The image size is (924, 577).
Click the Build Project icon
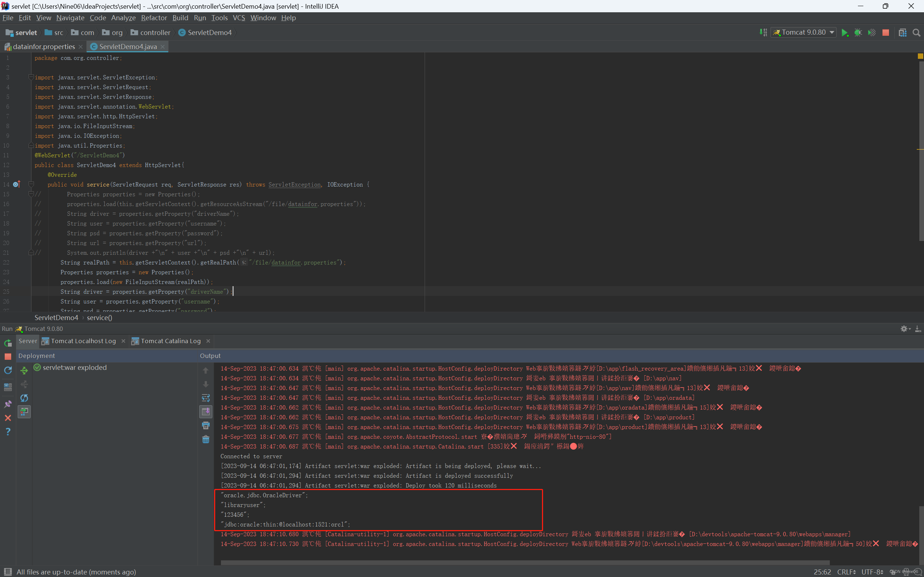(x=763, y=33)
